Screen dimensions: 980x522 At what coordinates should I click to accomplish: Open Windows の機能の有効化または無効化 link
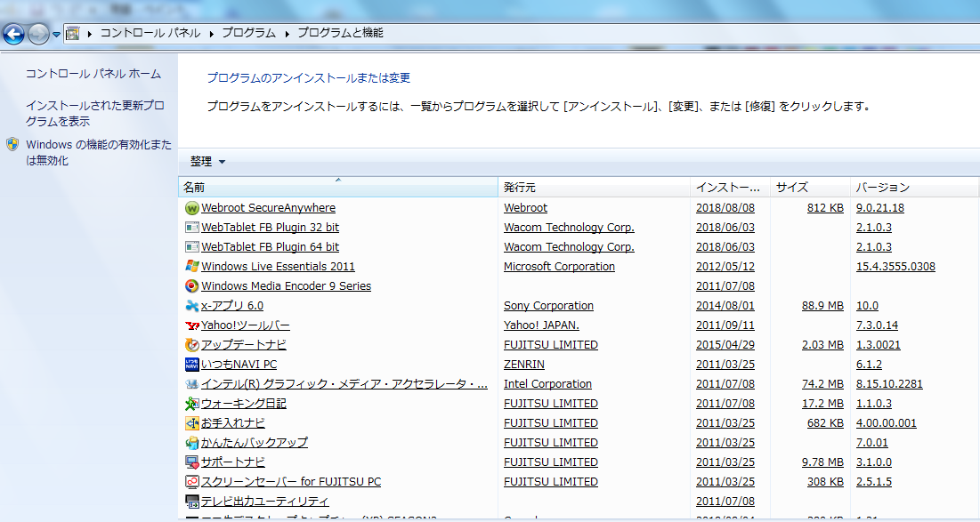98,152
